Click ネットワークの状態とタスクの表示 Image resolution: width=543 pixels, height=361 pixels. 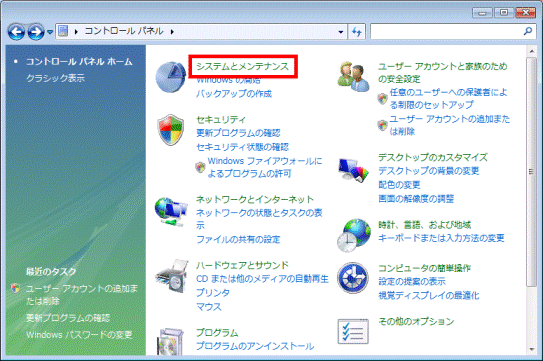259,219
